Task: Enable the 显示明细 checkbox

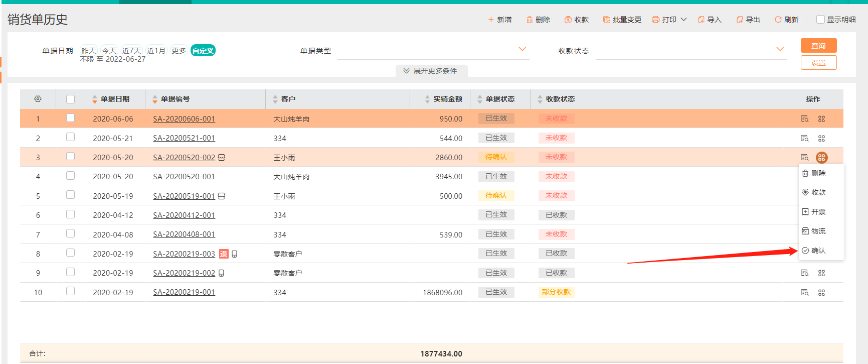Action: [820, 20]
